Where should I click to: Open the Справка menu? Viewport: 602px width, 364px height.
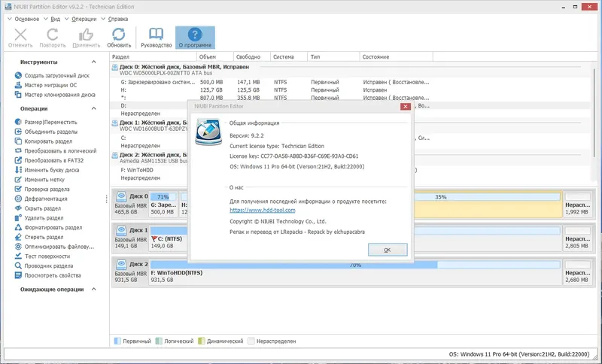coord(118,19)
